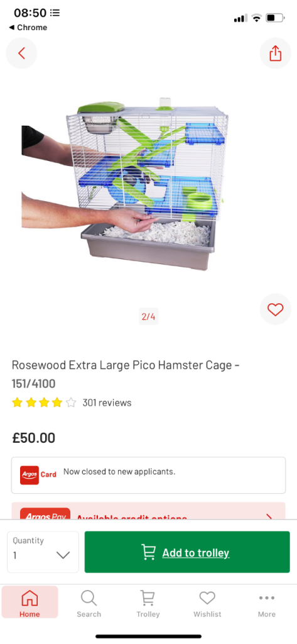Screen dimensions: 297x644
Task: Open the Argos Card info box
Action: click(x=148, y=475)
